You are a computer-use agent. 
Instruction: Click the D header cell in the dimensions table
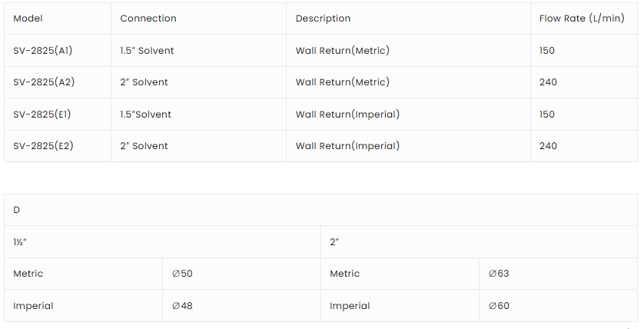17,210
